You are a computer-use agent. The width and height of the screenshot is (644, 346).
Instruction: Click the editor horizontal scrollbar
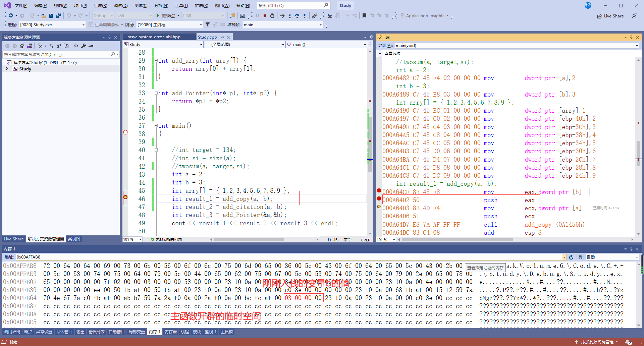point(265,239)
